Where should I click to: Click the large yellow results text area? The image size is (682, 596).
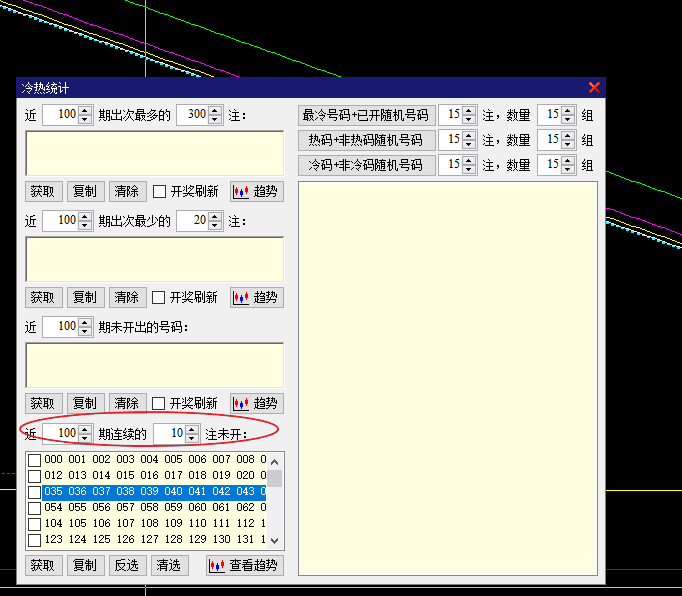[447, 378]
